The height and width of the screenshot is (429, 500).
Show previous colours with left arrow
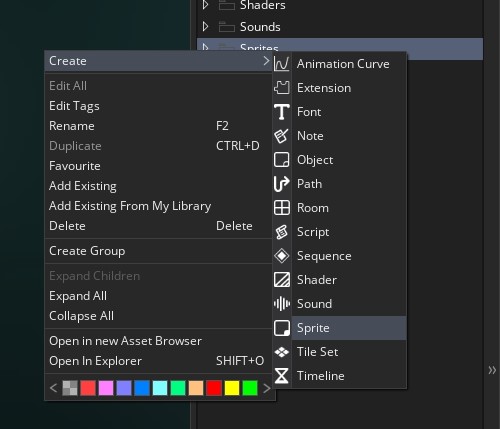point(53,388)
